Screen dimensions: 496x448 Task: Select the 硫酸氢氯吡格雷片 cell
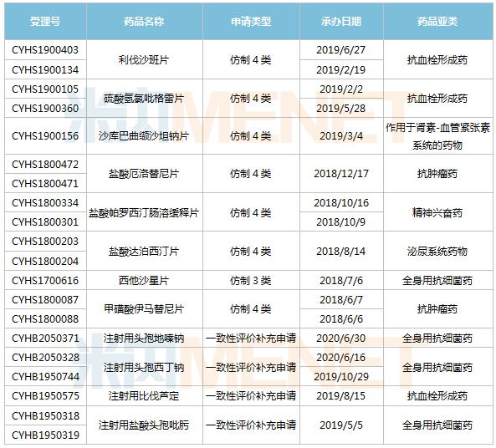point(145,99)
